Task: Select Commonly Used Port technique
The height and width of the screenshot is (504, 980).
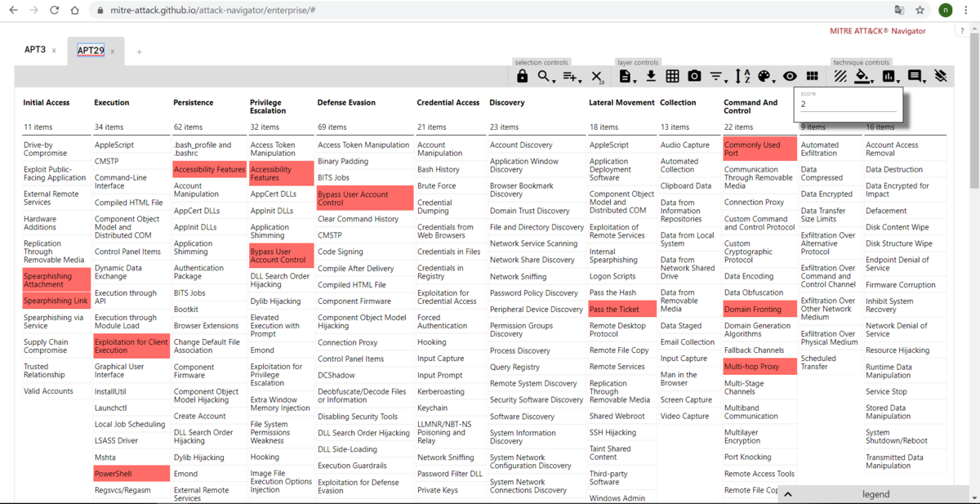Action: point(759,149)
